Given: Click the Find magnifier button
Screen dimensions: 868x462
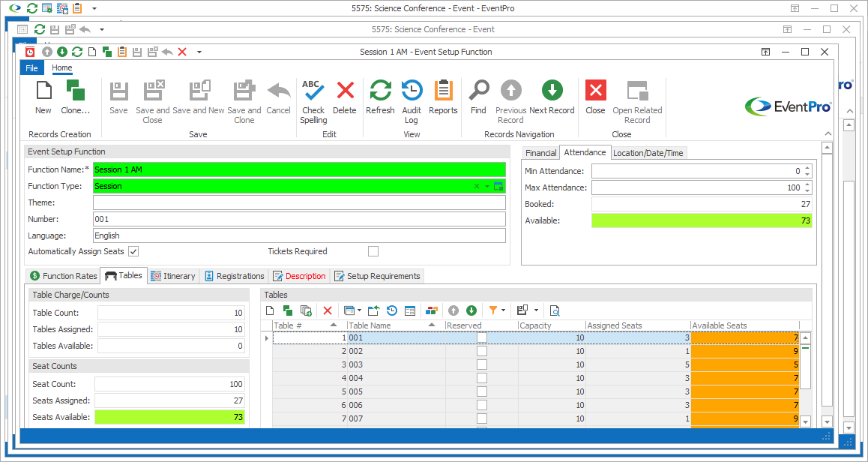Looking at the screenshot, I should point(478,97).
